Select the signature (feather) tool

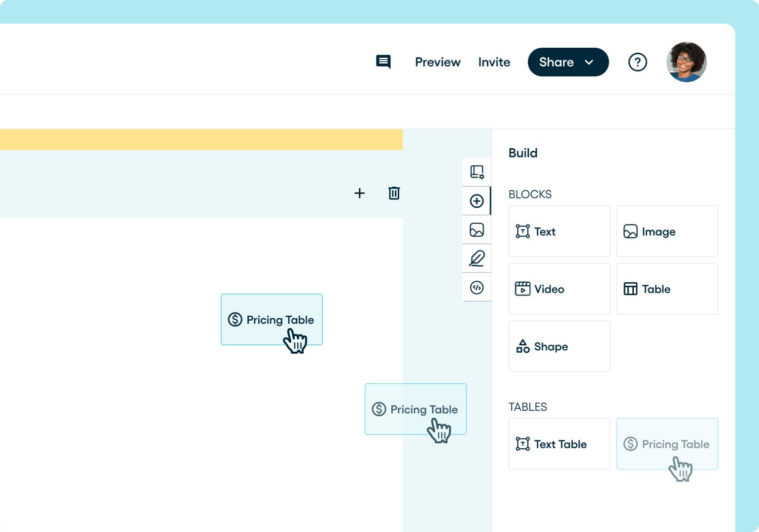[476, 258]
